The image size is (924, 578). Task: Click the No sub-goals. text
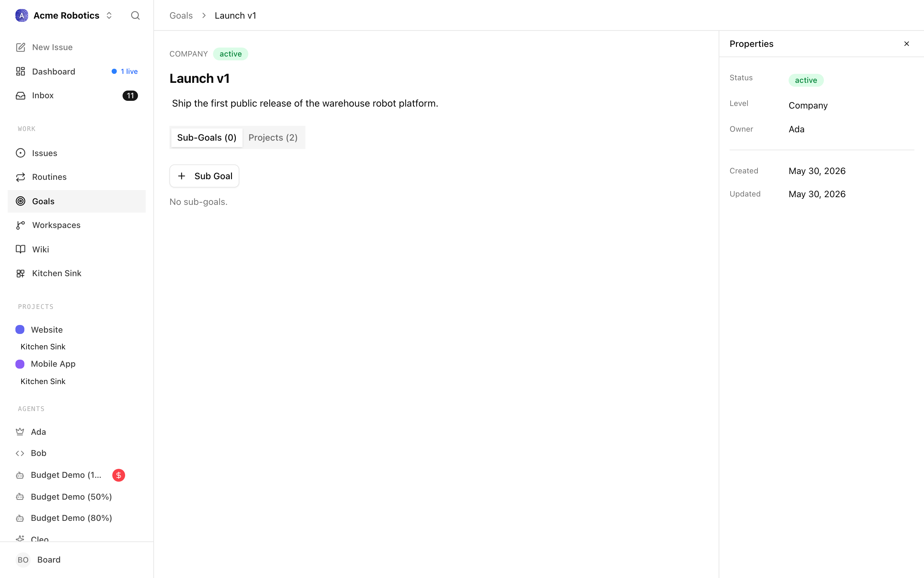pos(199,202)
